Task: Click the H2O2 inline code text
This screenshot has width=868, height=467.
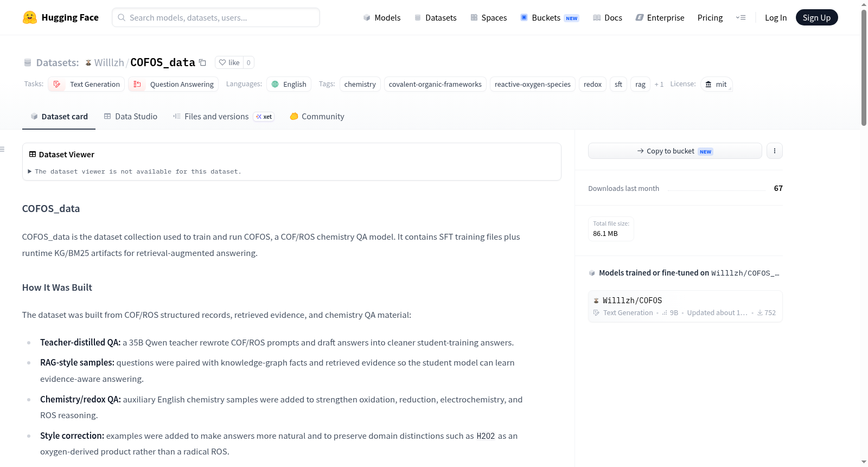Action: pyautogui.click(x=486, y=436)
